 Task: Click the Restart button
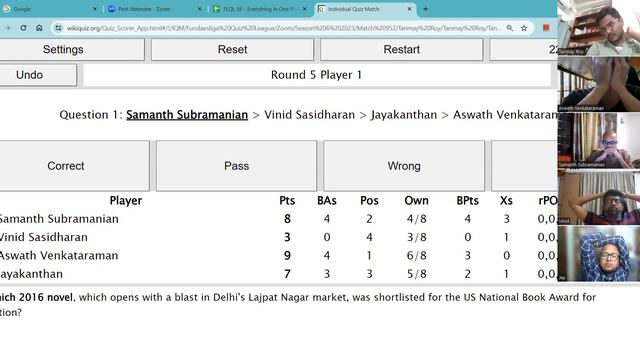pyautogui.click(x=401, y=49)
